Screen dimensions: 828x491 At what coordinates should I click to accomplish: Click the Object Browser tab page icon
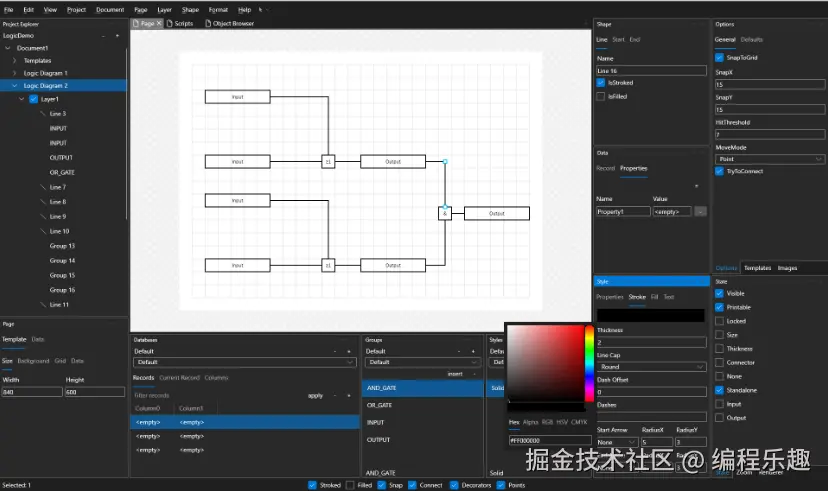(208, 23)
